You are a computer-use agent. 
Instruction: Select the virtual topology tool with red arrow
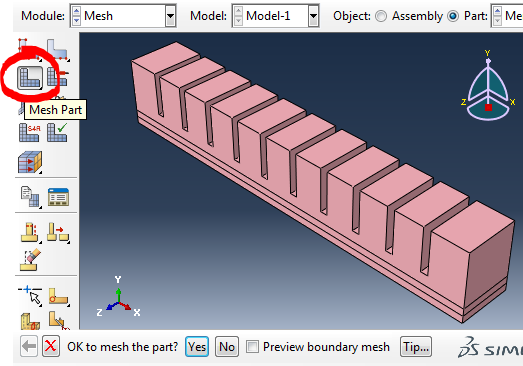[x=58, y=232]
